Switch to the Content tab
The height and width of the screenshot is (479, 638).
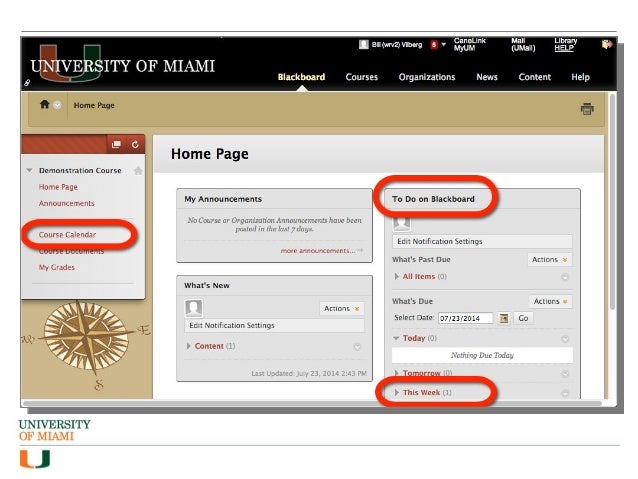click(x=534, y=77)
